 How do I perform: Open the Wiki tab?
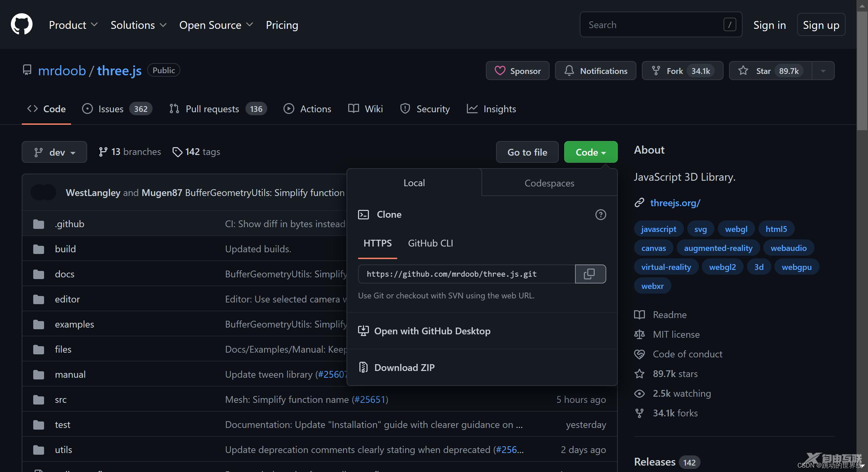coord(366,109)
